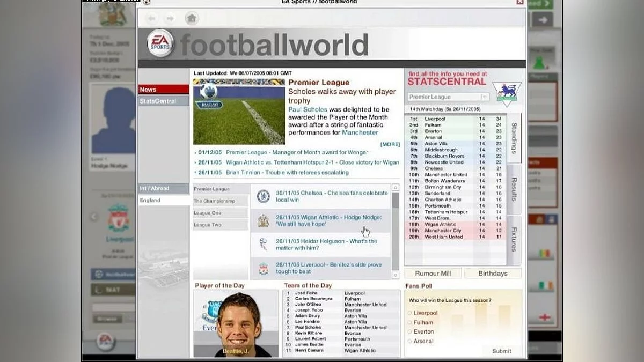The image size is (644, 362).
Task: Click the [MORE] link
Action: coord(390,144)
